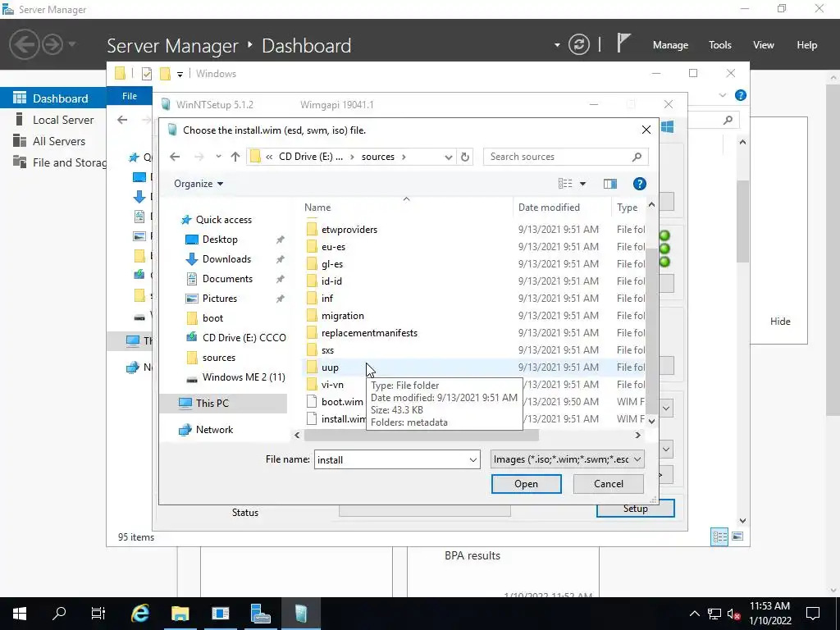This screenshot has width=840, height=630.
Task: Open the view options dropdown arrow
Action: pyautogui.click(x=583, y=184)
